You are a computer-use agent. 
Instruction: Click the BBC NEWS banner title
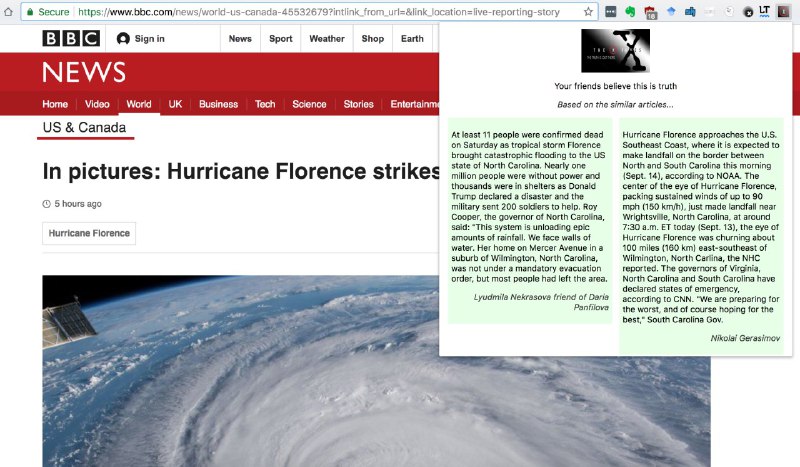84,72
